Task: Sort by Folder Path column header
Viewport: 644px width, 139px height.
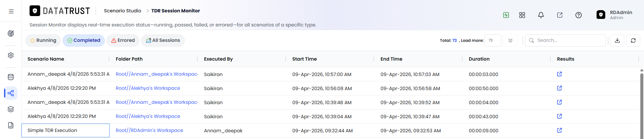Action: coord(129,59)
